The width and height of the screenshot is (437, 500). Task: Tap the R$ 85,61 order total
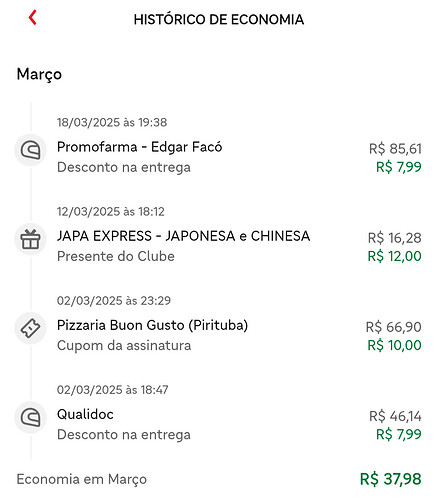(395, 149)
